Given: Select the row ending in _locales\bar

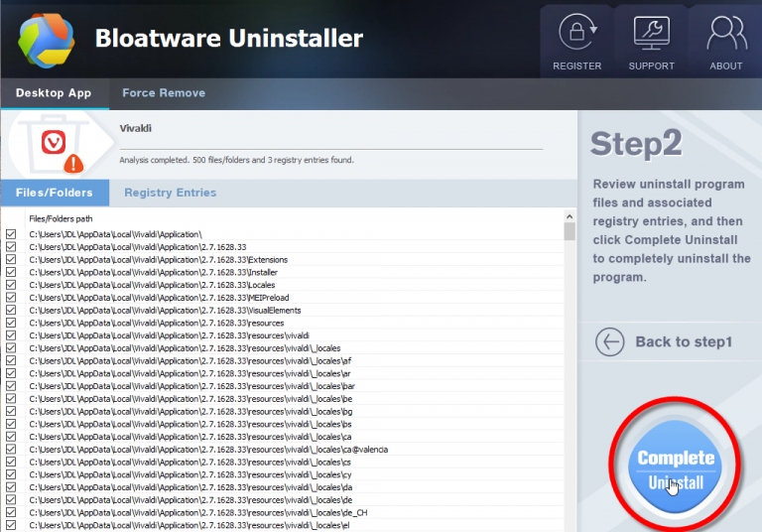Looking at the screenshot, I should point(282,386).
